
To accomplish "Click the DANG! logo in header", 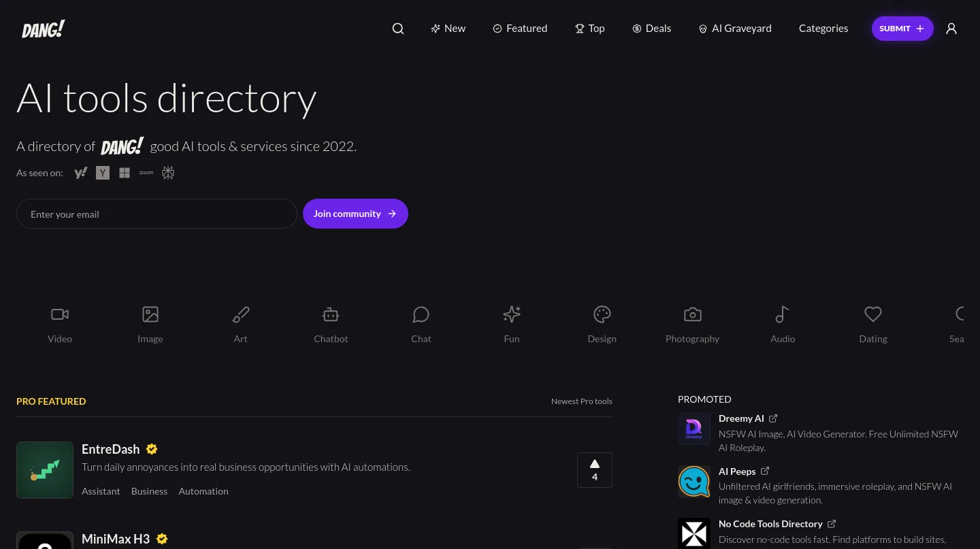I will [x=44, y=29].
